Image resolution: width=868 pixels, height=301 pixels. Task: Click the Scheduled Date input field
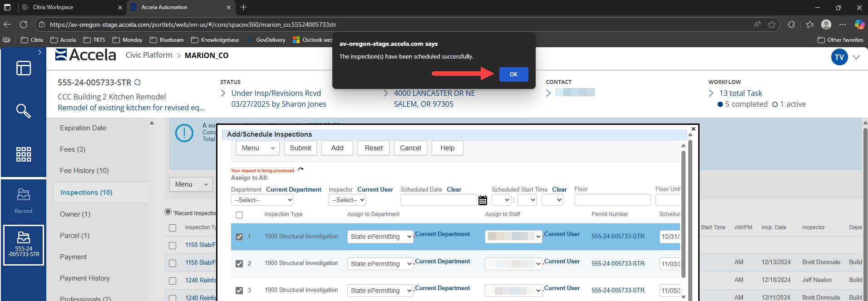point(438,200)
